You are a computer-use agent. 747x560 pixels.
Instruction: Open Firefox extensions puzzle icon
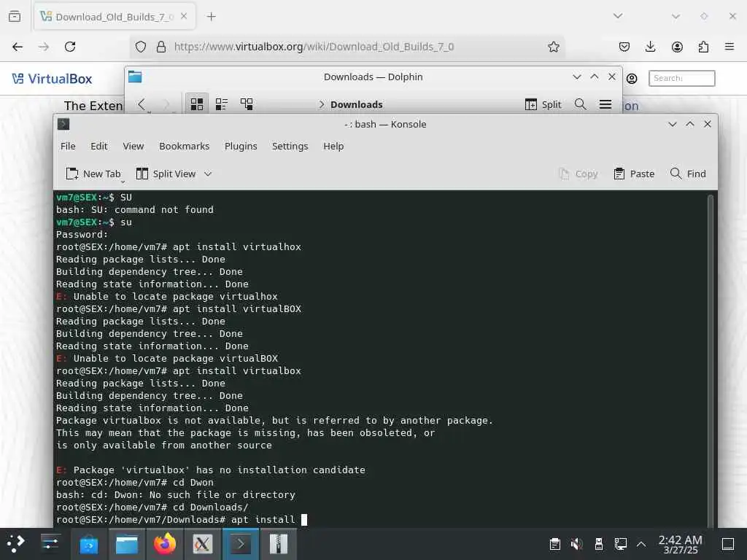coord(703,47)
